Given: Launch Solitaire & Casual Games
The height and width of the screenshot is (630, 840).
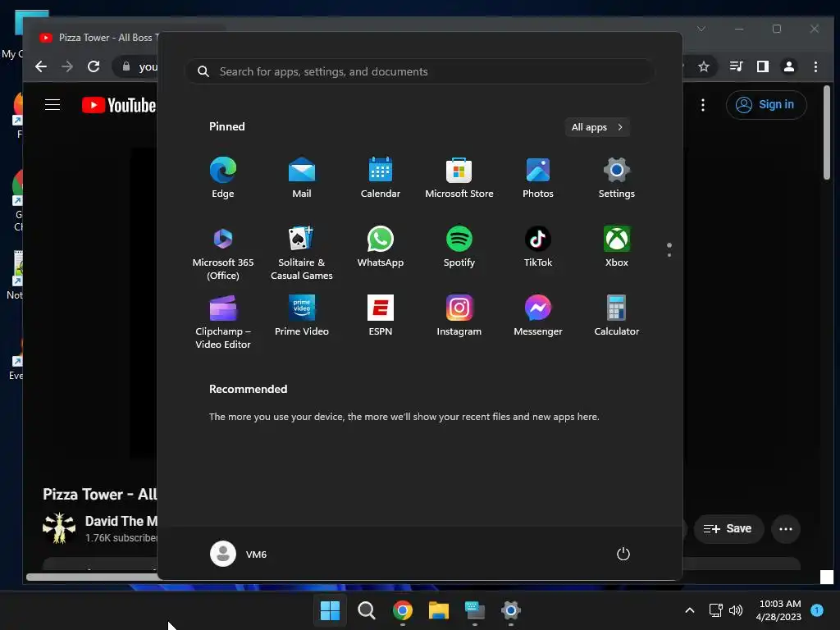Looking at the screenshot, I should tap(302, 253).
